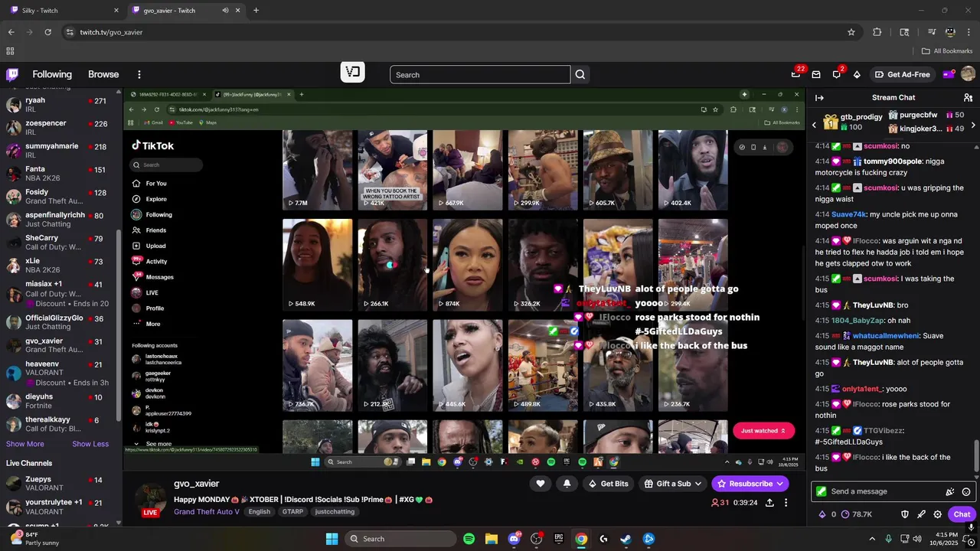Share the stream via share icon
Viewport: 980px width, 551px height.
(769, 503)
